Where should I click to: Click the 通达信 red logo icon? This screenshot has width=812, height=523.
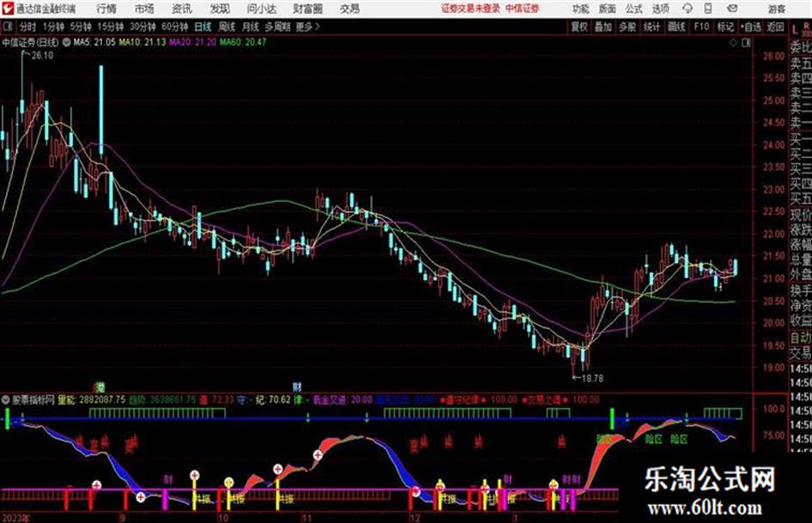(8, 9)
